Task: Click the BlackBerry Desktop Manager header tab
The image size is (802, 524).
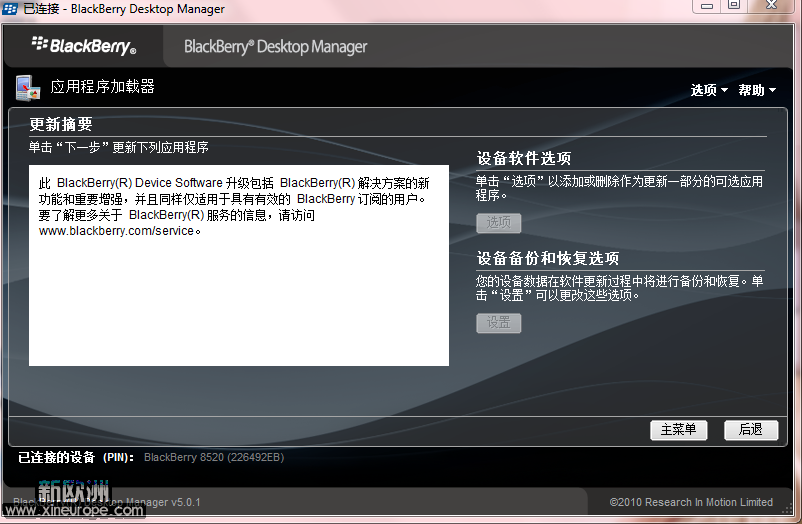Action: point(275,47)
